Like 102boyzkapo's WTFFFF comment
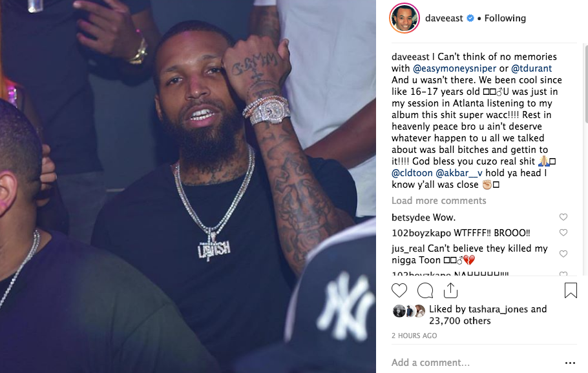 click(x=563, y=232)
